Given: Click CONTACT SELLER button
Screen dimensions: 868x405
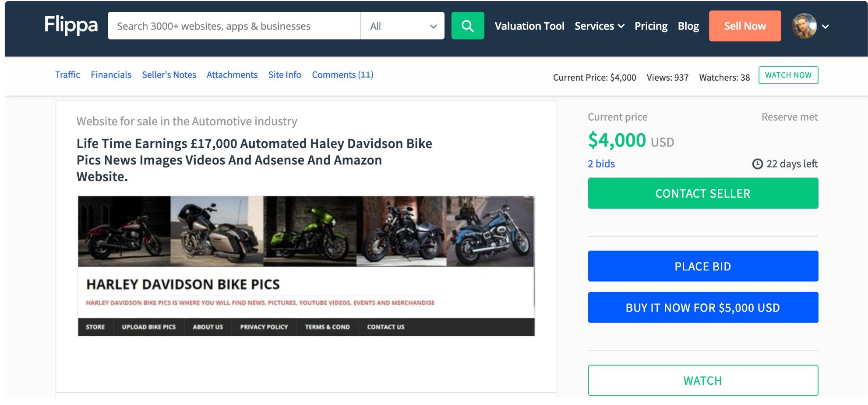Looking at the screenshot, I should 703,193.
